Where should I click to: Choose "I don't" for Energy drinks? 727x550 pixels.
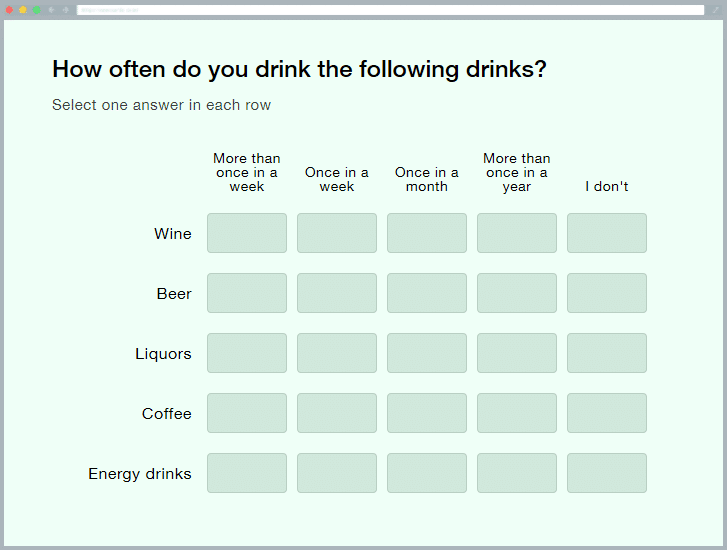coord(607,473)
